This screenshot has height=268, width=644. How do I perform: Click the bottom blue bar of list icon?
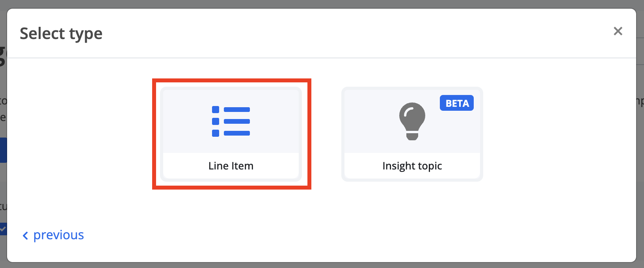[x=237, y=133]
